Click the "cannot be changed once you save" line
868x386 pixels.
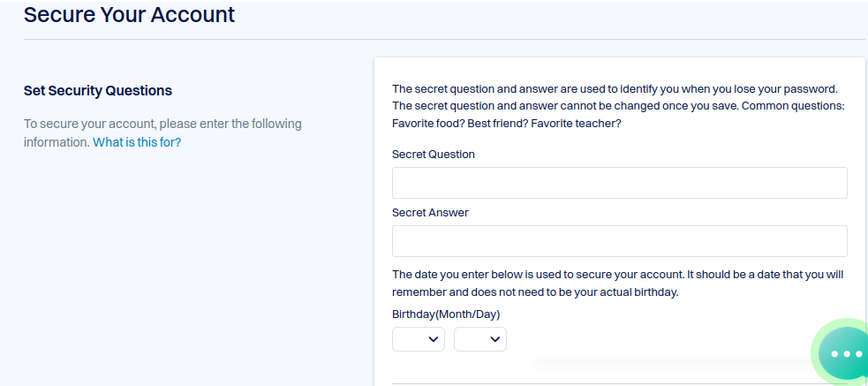click(x=618, y=106)
